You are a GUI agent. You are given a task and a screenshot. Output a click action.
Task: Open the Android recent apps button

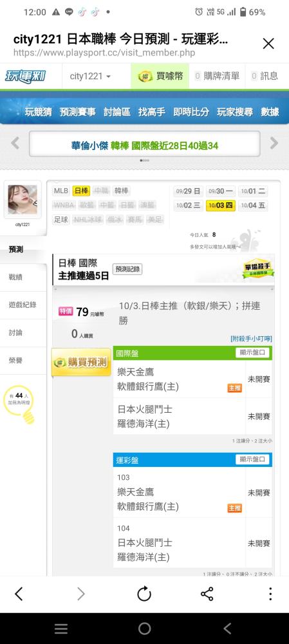click(61, 629)
